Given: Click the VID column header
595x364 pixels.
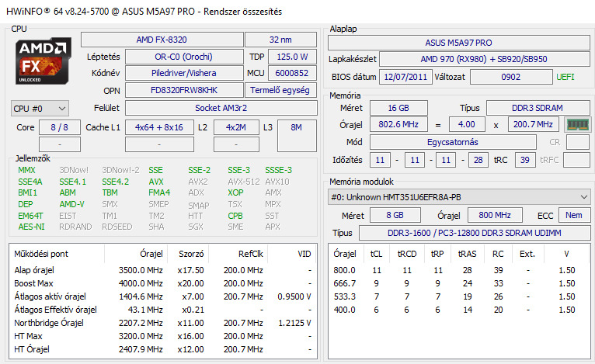Looking at the screenshot, I should (304, 254).
